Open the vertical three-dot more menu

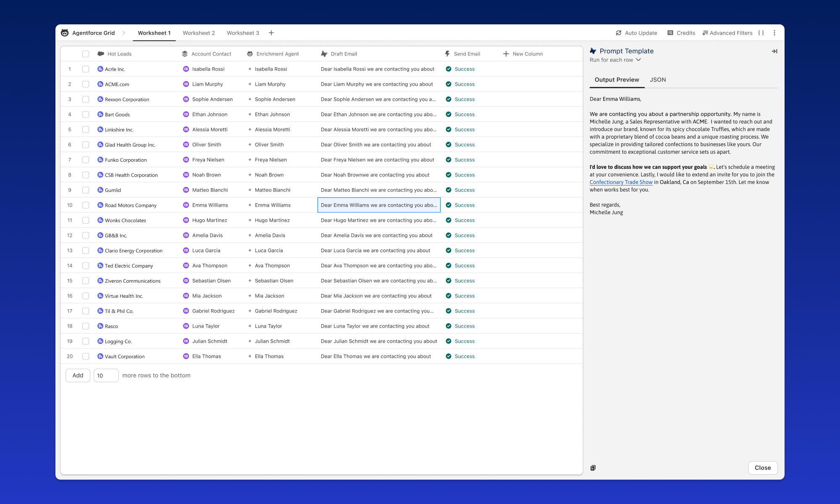point(774,33)
